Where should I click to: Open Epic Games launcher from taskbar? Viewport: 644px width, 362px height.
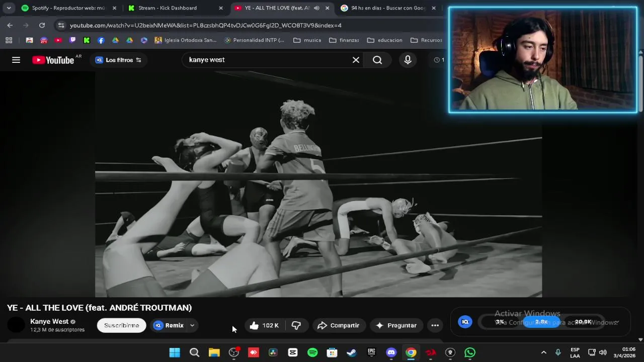tap(371, 352)
